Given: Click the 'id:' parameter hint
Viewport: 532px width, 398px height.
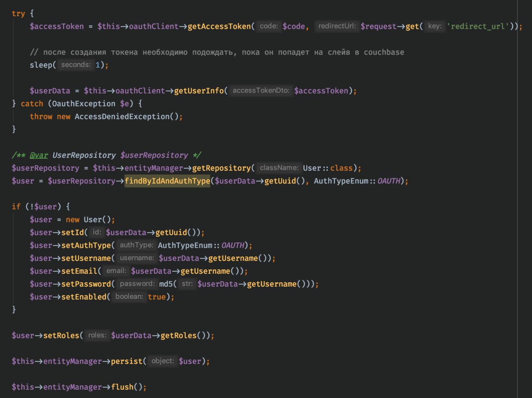Looking at the screenshot, I should coord(96,232).
